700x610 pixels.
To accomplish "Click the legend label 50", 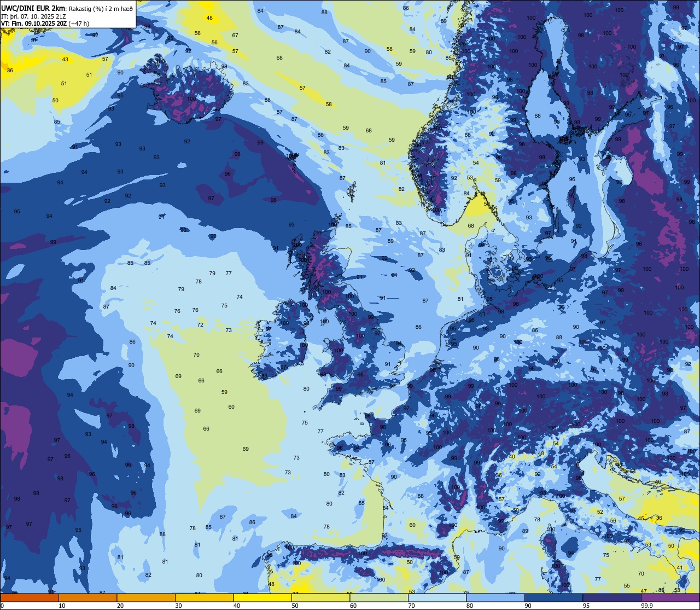I will click(x=295, y=606).
